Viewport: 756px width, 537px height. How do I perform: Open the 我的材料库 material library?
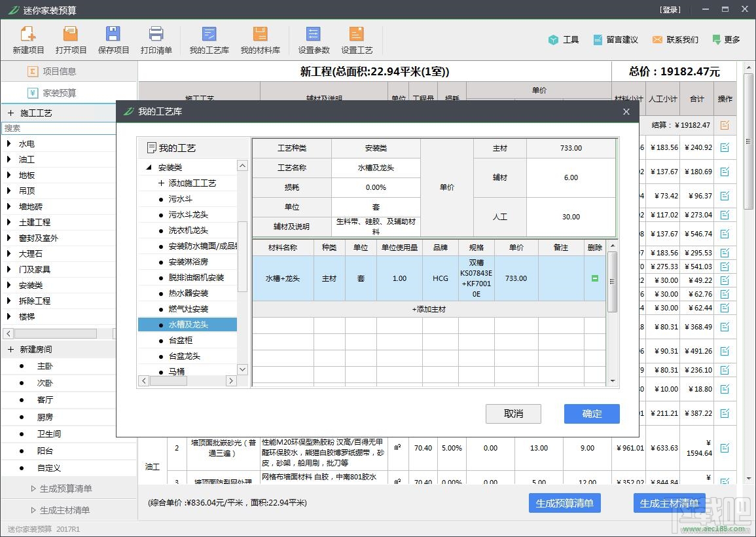pos(260,39)
